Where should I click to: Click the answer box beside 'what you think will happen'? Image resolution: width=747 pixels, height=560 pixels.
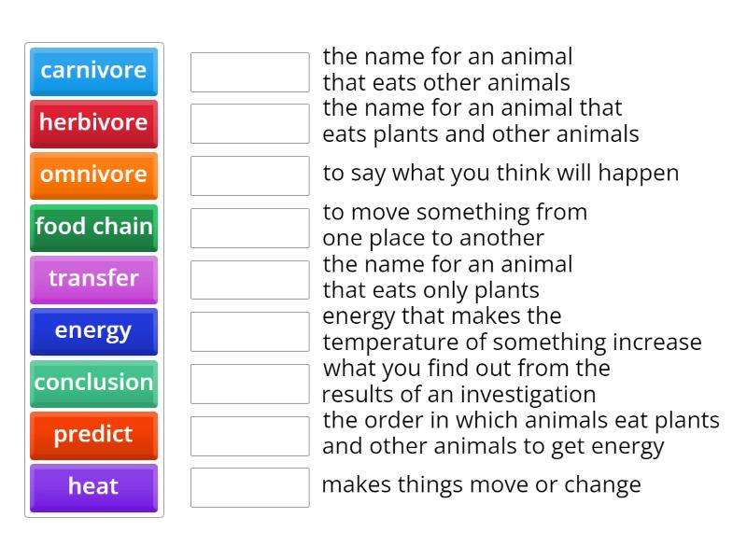(249, 175)
